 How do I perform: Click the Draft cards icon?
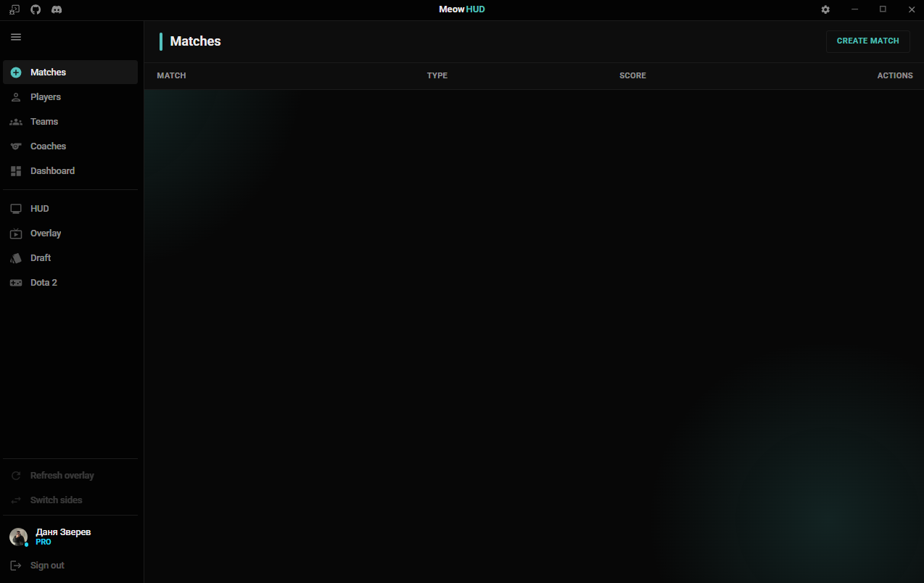16,258
